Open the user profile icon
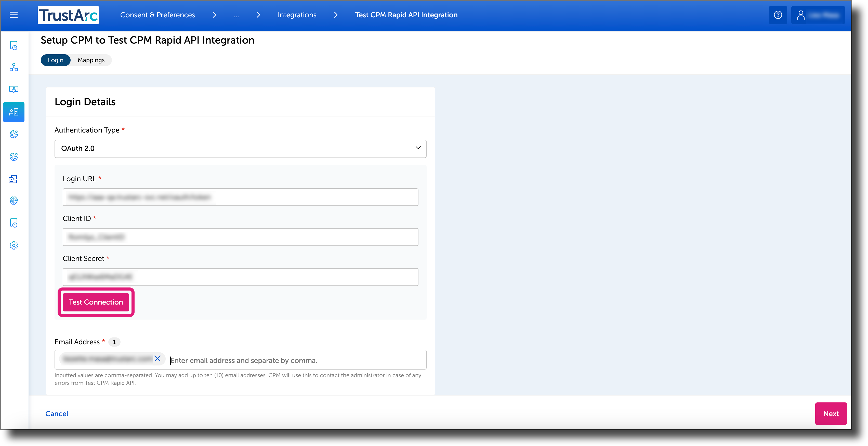This screenshot has height=446, width=868. (x=801, y=15)
